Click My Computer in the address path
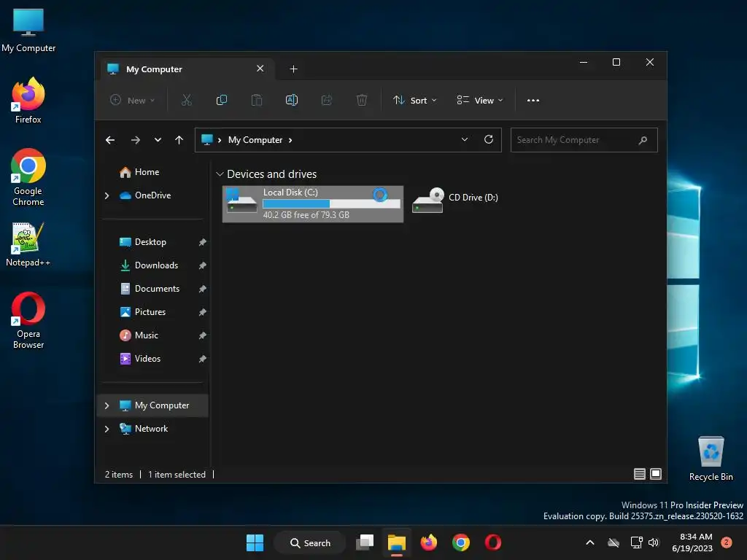747x560 pixels. pyautogui.click(x=255, y=140)
